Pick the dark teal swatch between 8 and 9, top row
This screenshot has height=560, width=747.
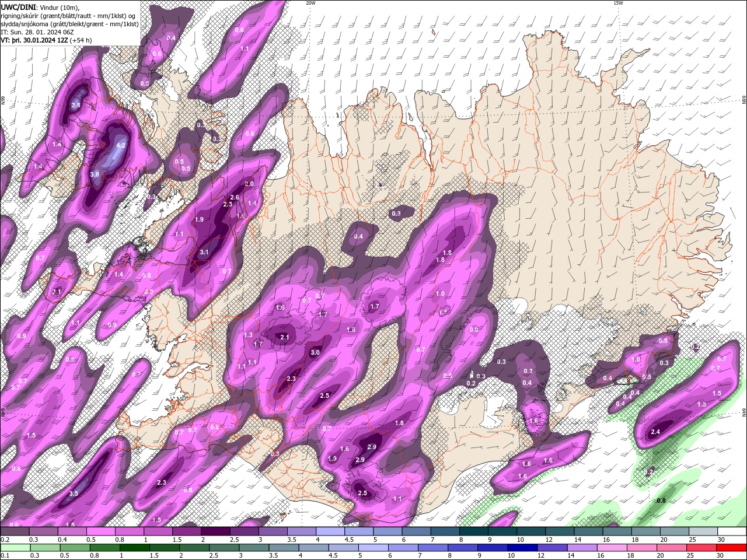point(474,531)
